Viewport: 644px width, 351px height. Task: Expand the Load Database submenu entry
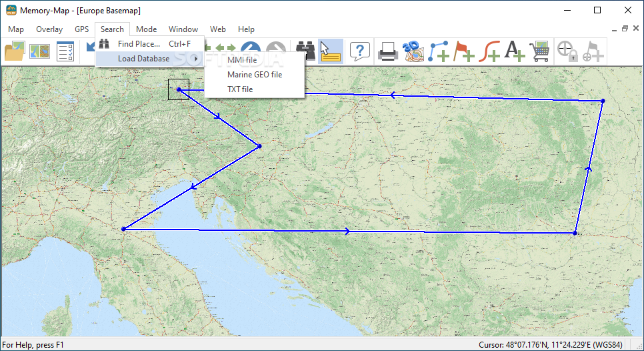pyautogui.click(x=150, y=58)
